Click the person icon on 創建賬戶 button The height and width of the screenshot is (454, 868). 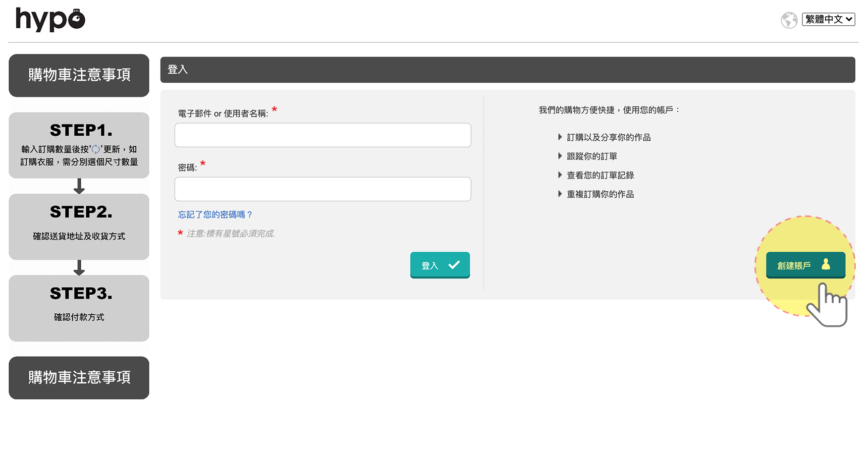[826, 264]
